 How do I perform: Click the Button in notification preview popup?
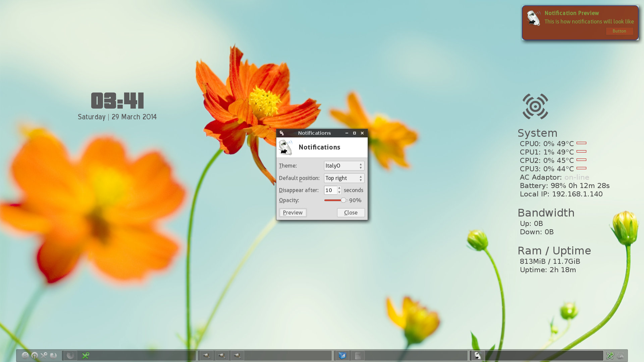pyautogui.click(x=619, y=31)
